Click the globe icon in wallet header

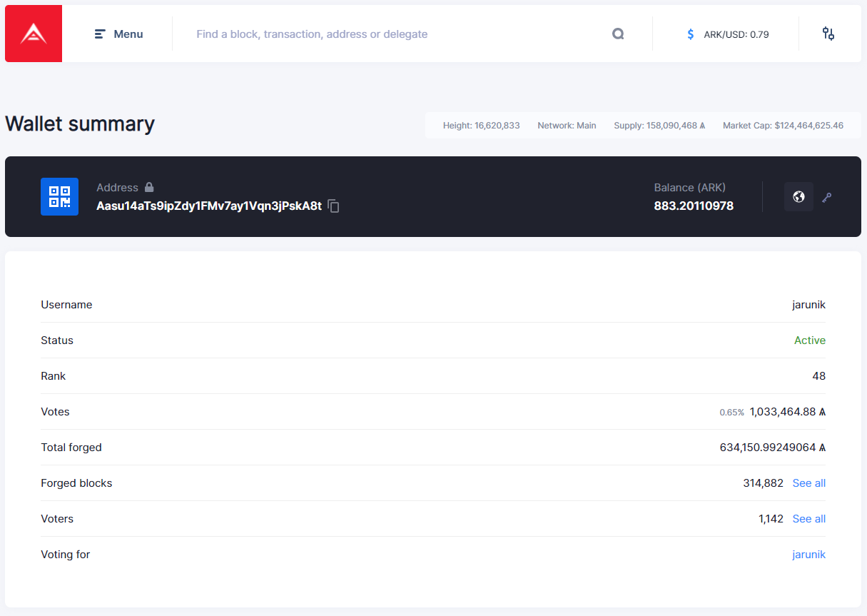(798, 196)
